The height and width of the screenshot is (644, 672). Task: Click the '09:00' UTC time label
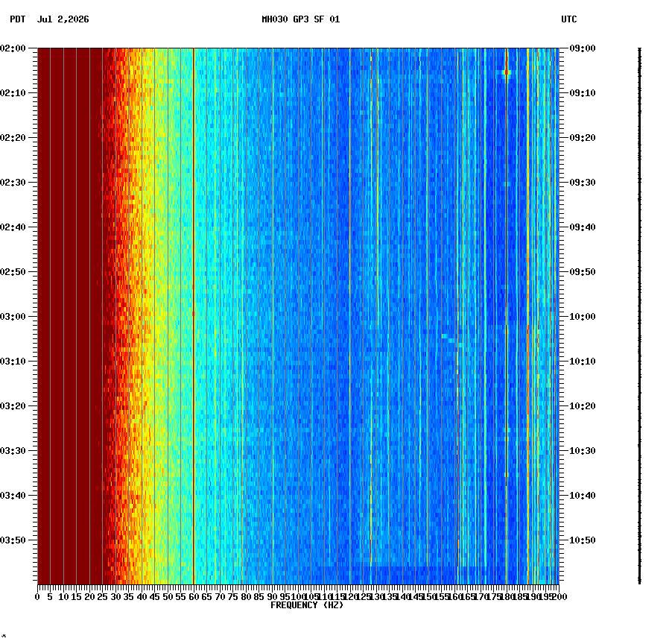[x=583, y=48]
